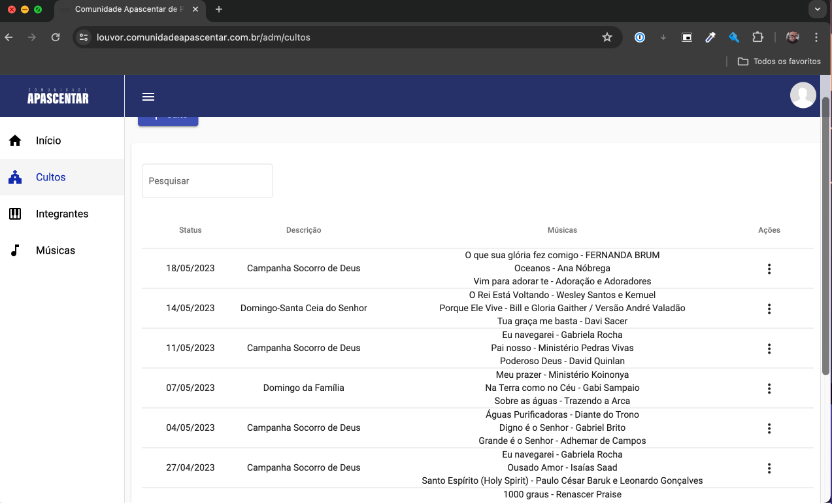The image size is (832, 504).
Task: Click site information icon in address bar
Action: [84, 37]
